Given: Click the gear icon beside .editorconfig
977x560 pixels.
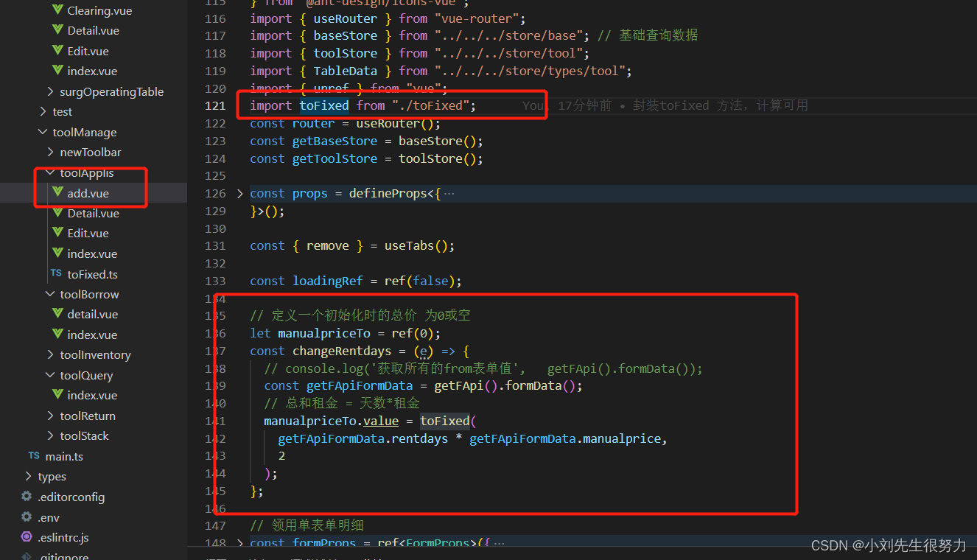Looking at the screenshot, I should pos(27,497).
